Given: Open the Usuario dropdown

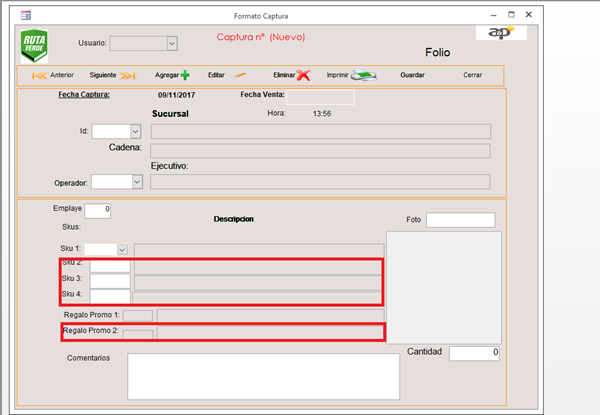Looking at the screenshot, I should click(x=172, y=43).
